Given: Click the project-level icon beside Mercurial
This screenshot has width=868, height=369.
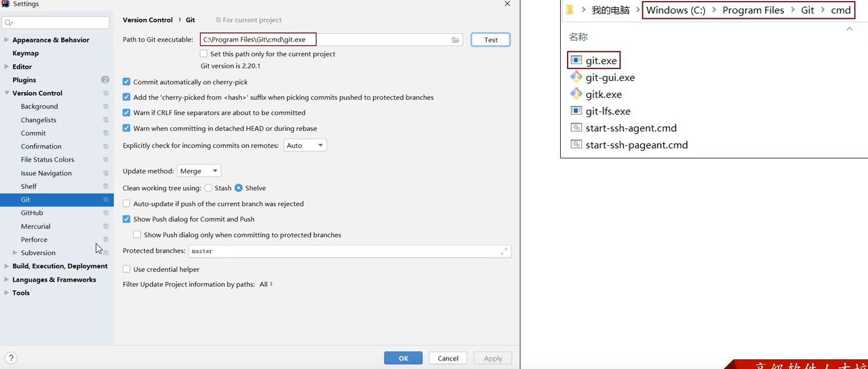Looking at the screenshot, I should coord(106,227).
